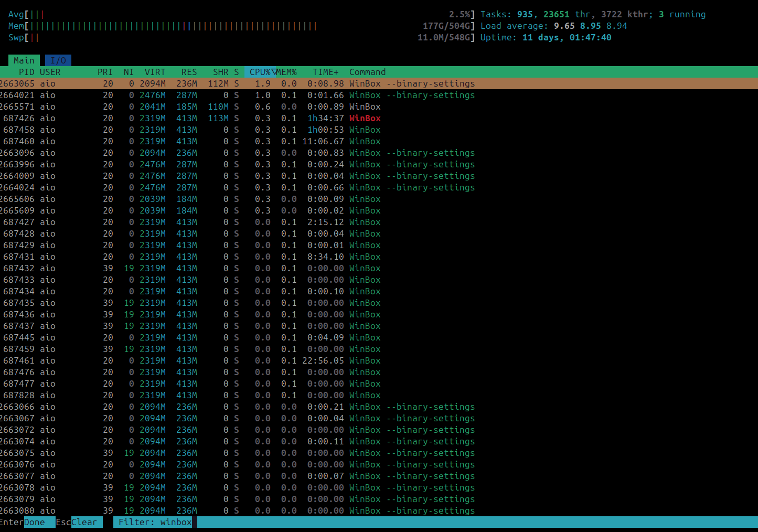This screenshot has height=532, width=758.
Task: Pick process row with PID 687433
Action: (379, 280)
